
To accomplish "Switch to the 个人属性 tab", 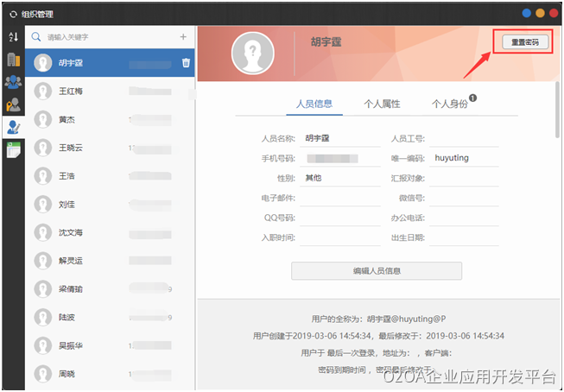I will [x=382, y=104].
